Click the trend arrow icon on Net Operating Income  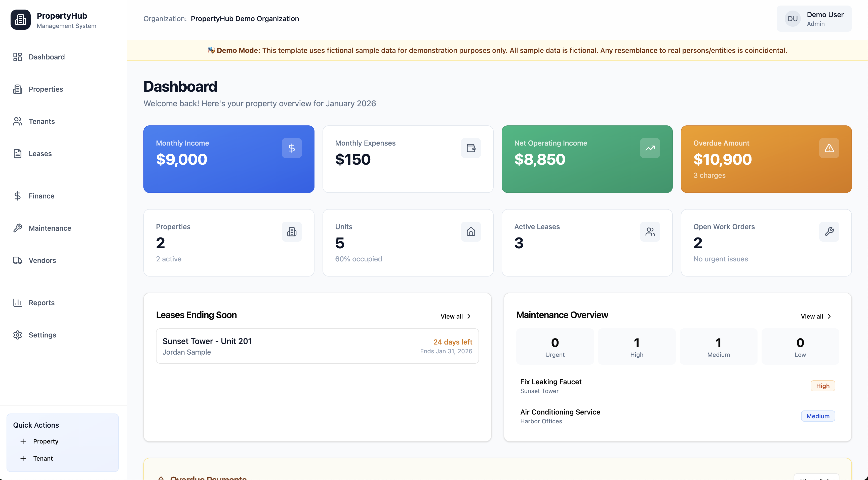pos(650,148)
